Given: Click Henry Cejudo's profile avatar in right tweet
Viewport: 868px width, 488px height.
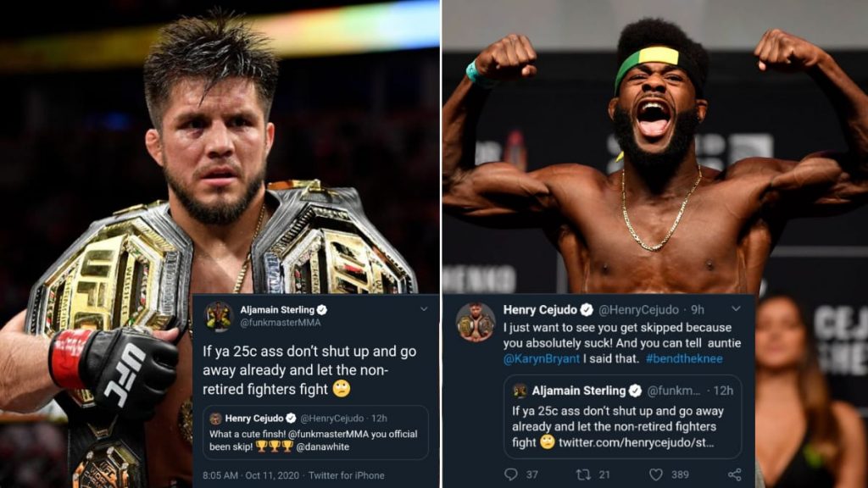Looking at the screenshot, I should coord(476,321).
